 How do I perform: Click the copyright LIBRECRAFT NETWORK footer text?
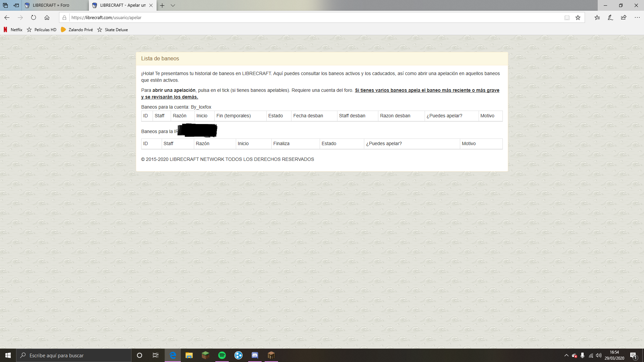point(228,160)
